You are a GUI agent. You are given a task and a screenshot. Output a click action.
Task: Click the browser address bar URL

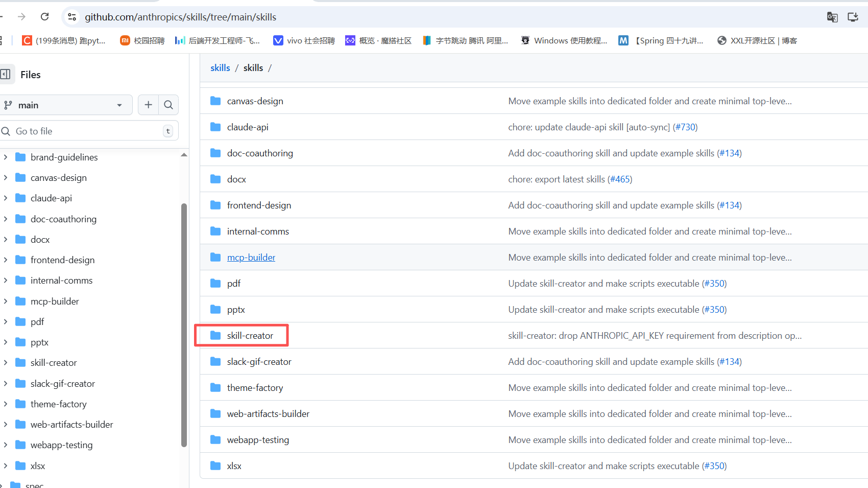(180, 17)
